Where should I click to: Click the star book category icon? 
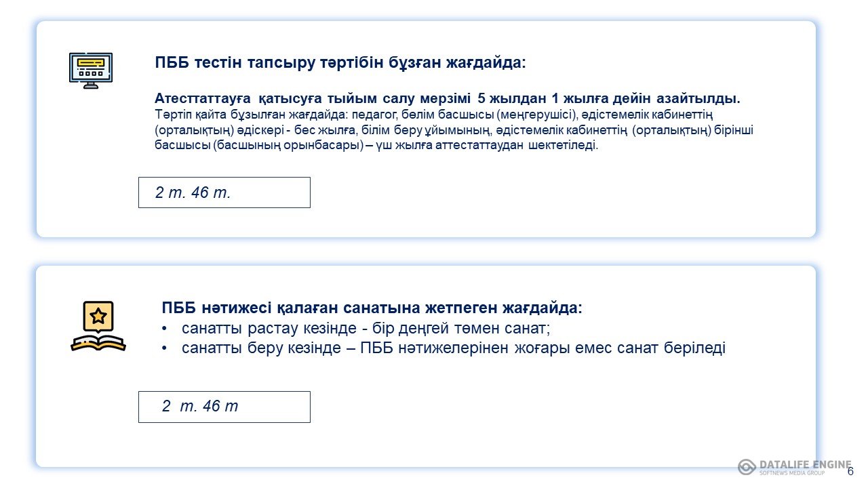(98, 326)
